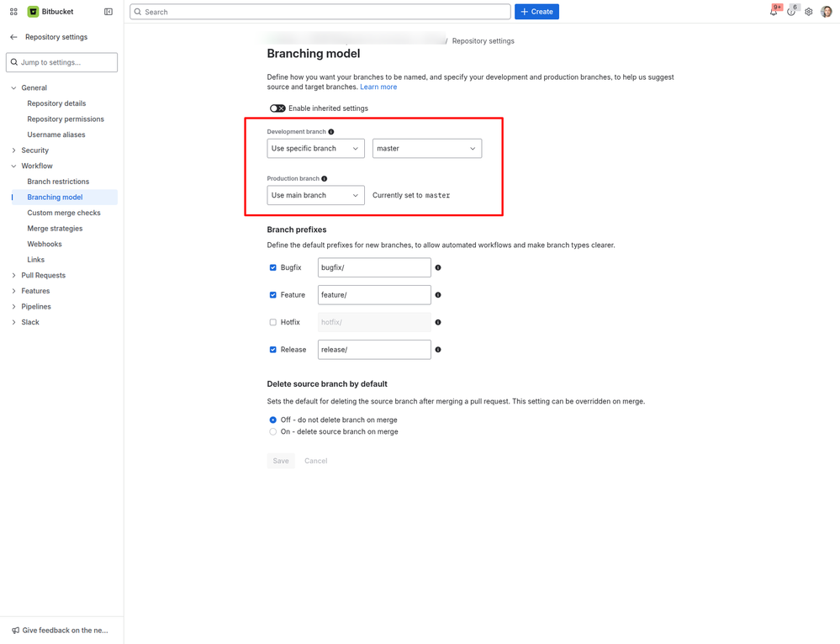Click the back arrow to Repository settings
Screen dimensions: 840x644
(13, 36)
